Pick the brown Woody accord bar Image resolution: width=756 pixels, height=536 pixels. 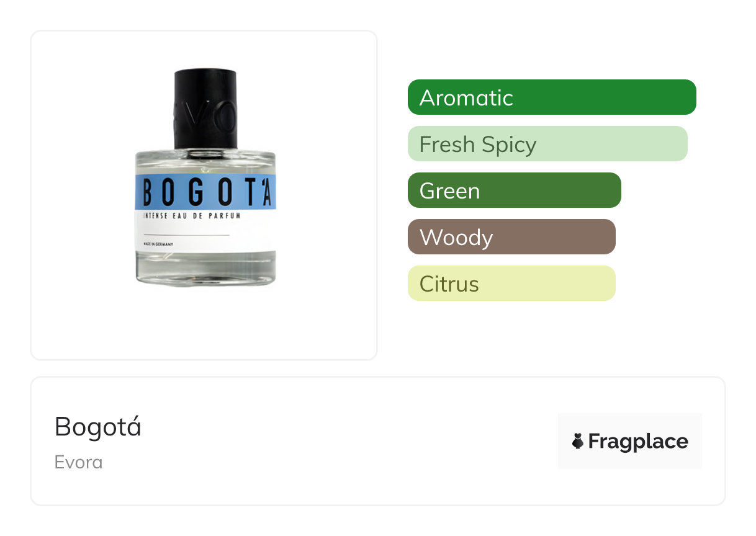coord(511,237)
